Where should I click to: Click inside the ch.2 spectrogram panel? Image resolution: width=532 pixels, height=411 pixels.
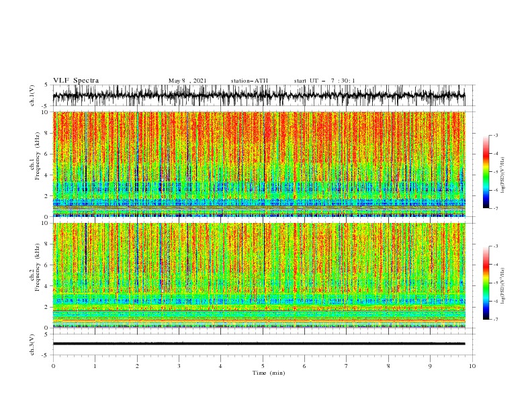259,275
